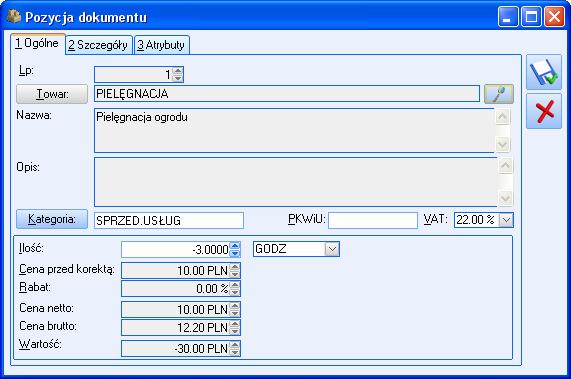Maximize the Pozycja dokumentu window
This screenshot has width=571, height=379.
click(x=531, y=17)
